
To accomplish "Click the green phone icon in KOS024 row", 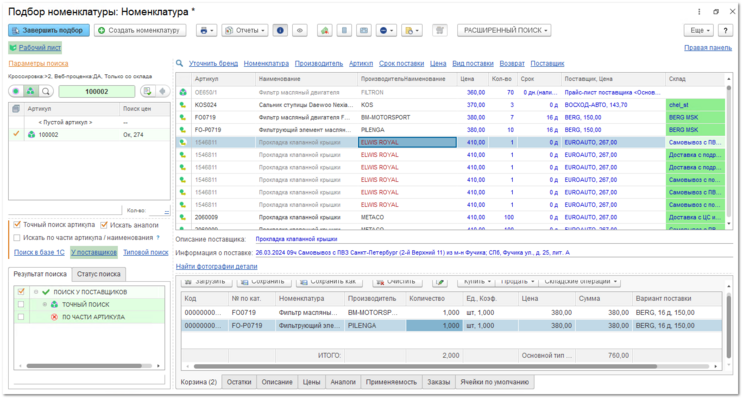I will (x=183, y=105).
